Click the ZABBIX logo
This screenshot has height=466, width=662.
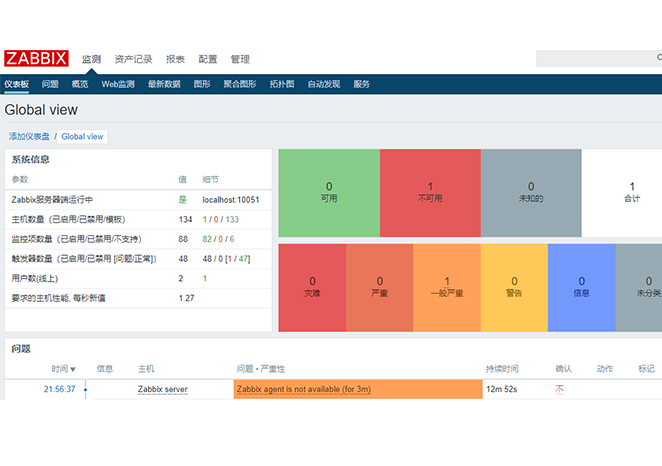(37, 58)
